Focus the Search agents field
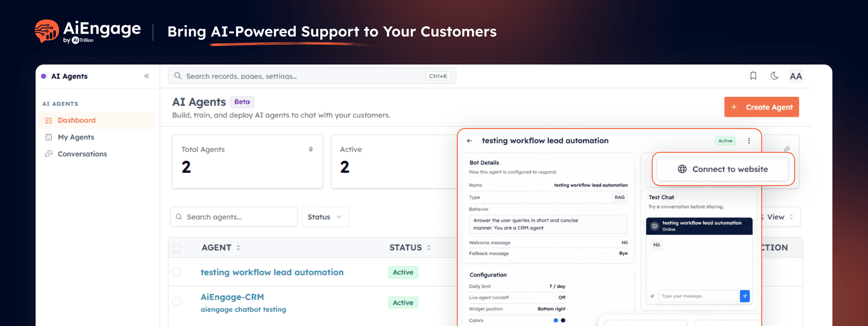Image resolution: width=868 pixels, height=326 pixels. pos(234,217)
